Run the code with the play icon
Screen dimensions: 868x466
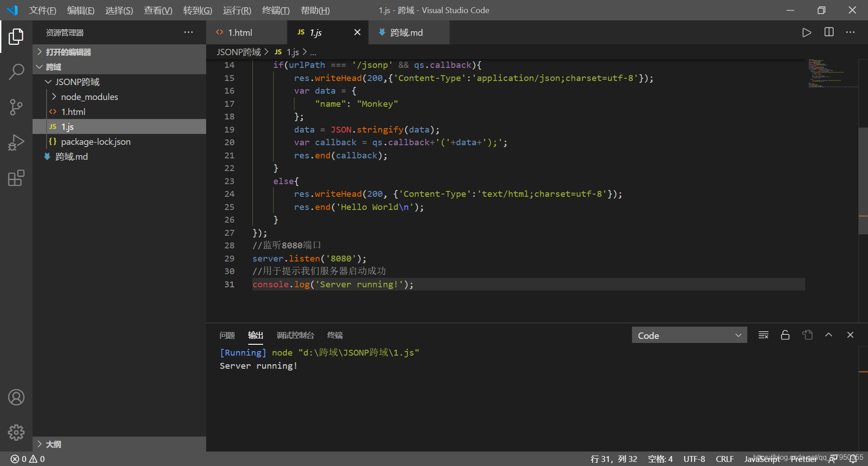click(x=807, y=33)
